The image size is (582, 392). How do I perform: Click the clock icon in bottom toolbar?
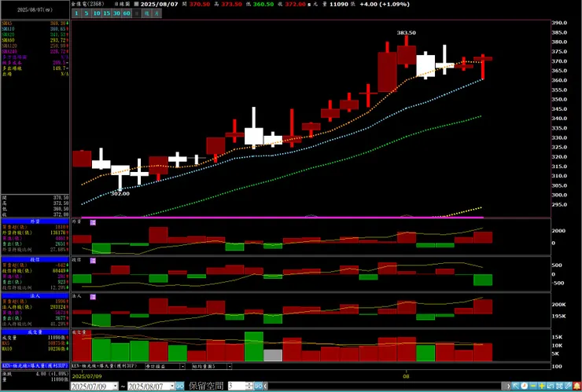pos(524,386)
